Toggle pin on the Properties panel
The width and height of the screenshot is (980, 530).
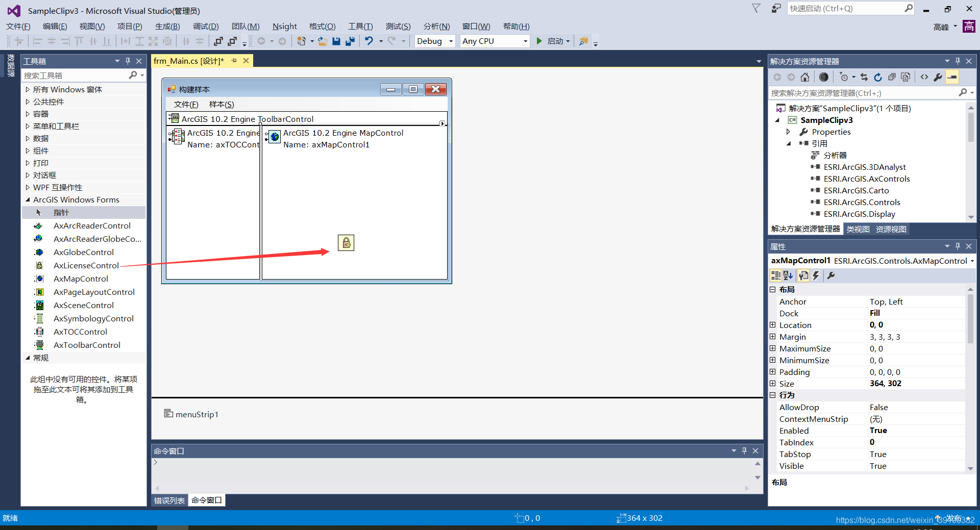point(958,246)
